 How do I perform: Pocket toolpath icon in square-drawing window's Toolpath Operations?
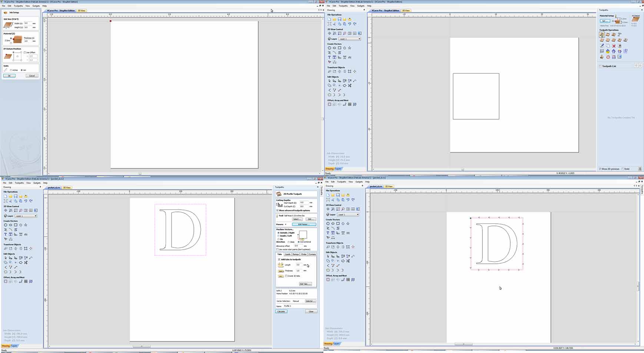(x=608, y=34)
